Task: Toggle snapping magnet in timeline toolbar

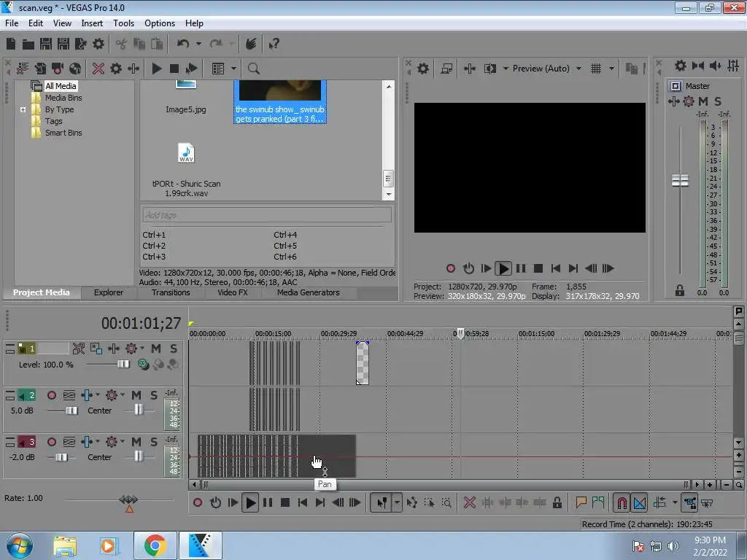Action: [622, 502]
